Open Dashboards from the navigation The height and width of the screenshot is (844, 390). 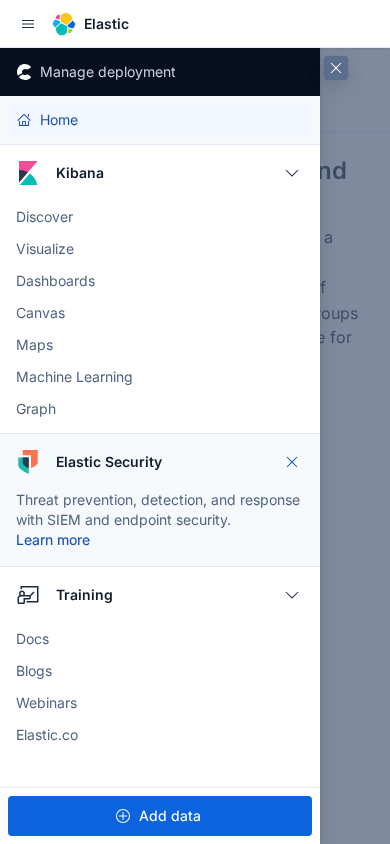point(55,281)
